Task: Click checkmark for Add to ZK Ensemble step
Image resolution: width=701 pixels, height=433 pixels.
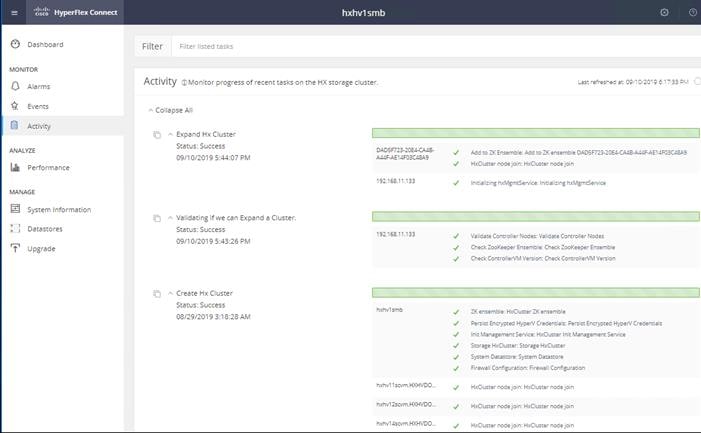Action: (x=456, y=153)
